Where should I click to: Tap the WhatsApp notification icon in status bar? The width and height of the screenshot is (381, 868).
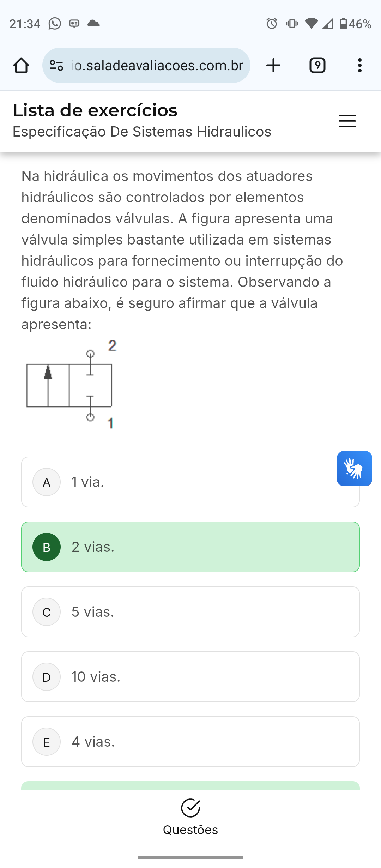(55, 24)
